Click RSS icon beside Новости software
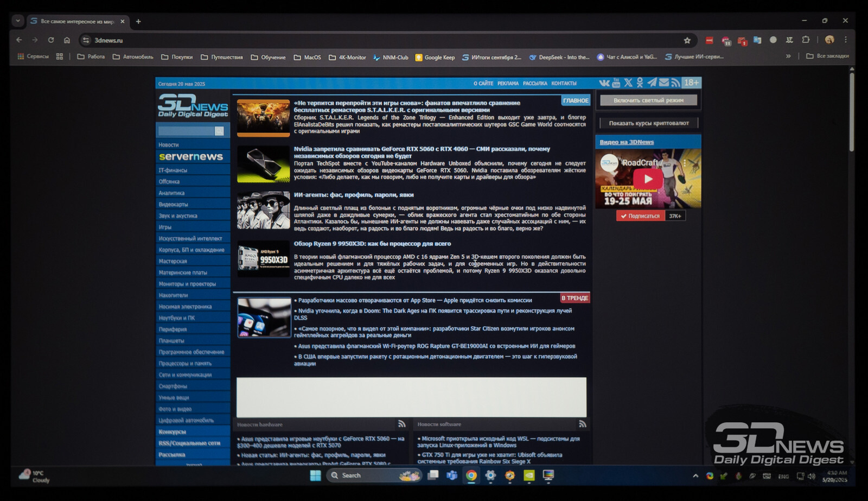This screenshot has width=868, height=501. point(582,424)
